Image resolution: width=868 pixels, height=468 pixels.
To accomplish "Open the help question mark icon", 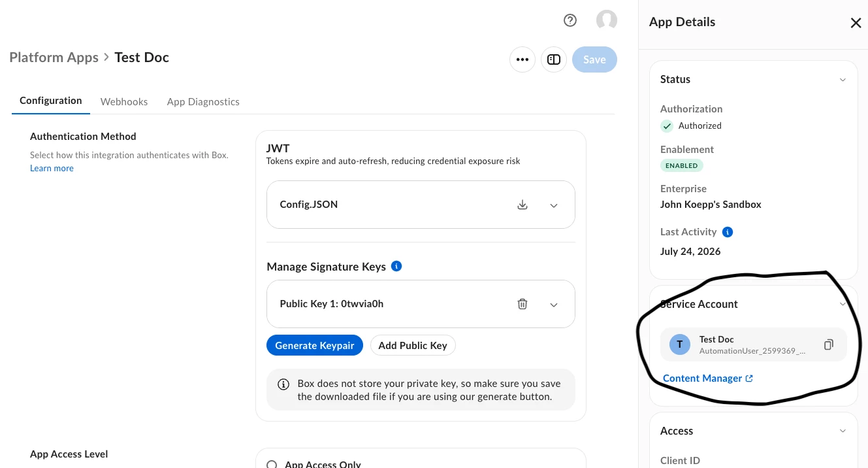I will 570,20.
